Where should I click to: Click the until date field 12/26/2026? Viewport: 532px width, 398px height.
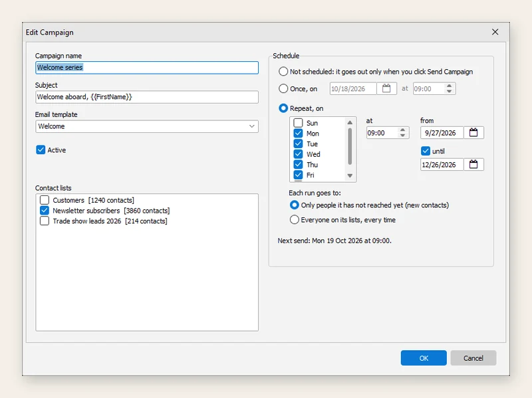pos(442,164)
